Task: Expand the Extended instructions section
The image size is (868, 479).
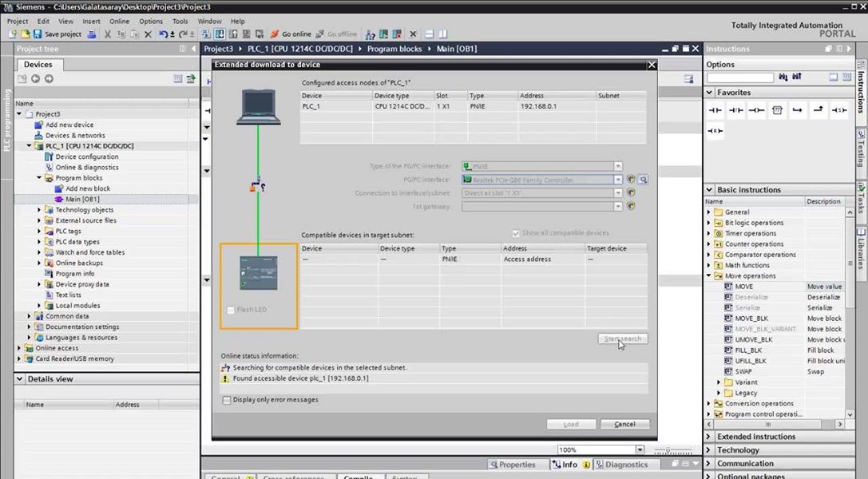Action: point(709,437)
